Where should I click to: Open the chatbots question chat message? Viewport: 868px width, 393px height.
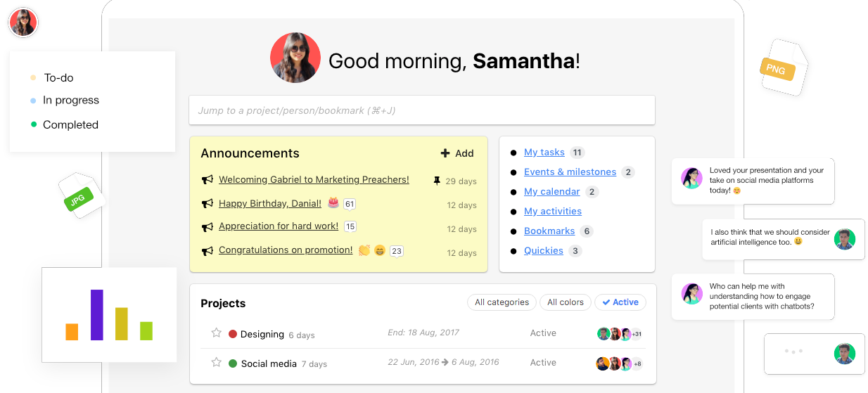tap(753, 297)
